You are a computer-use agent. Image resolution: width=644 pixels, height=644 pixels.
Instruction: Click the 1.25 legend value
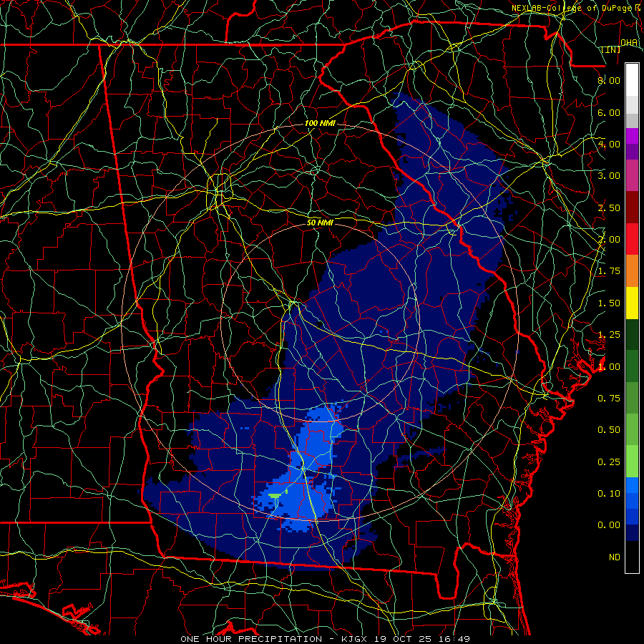[x=609, y=335]
